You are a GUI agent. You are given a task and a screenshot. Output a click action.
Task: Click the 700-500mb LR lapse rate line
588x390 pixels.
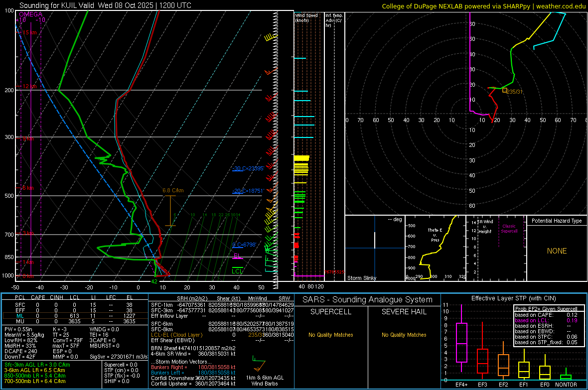35,381
